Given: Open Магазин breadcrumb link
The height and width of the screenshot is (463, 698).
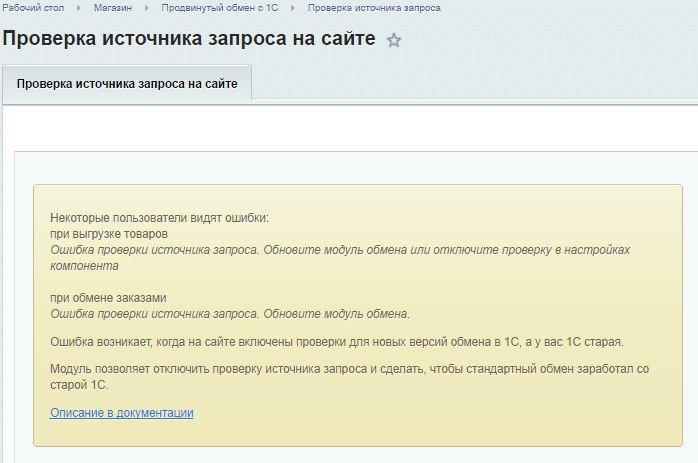Looking at the screenshot, I should (112, 8).
